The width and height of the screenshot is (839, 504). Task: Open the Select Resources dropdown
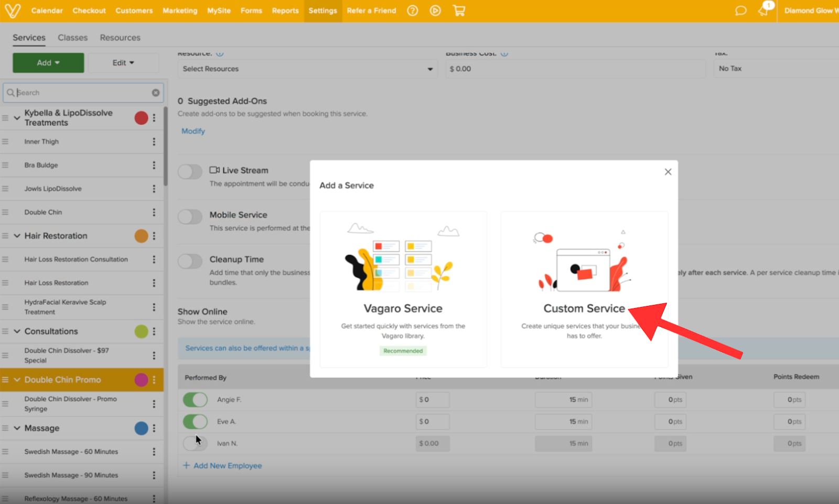point(308,69)
